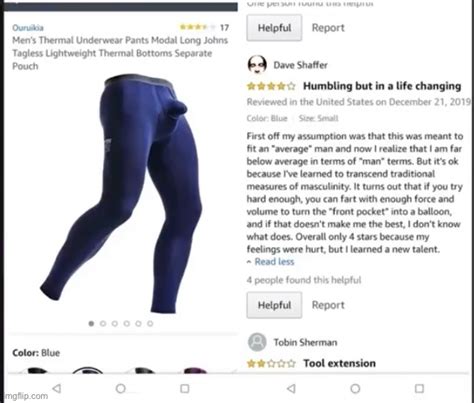Click the top Helpful button

tap(274, 28)
